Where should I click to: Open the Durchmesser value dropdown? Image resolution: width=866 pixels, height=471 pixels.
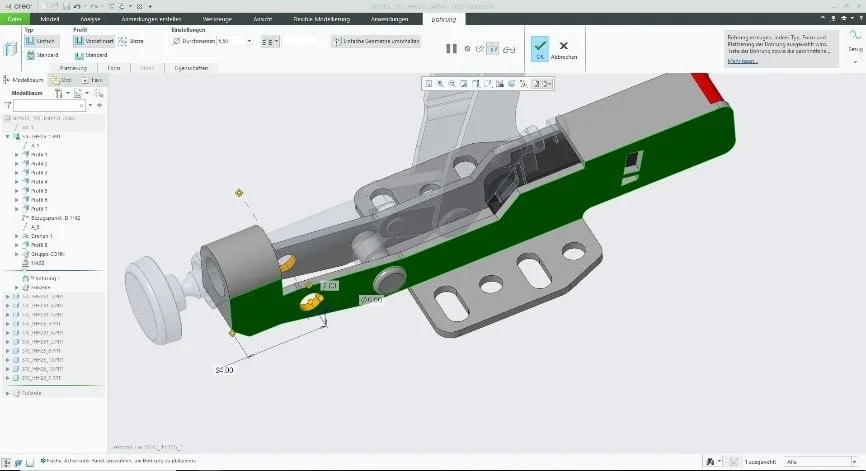click(249, 41)
